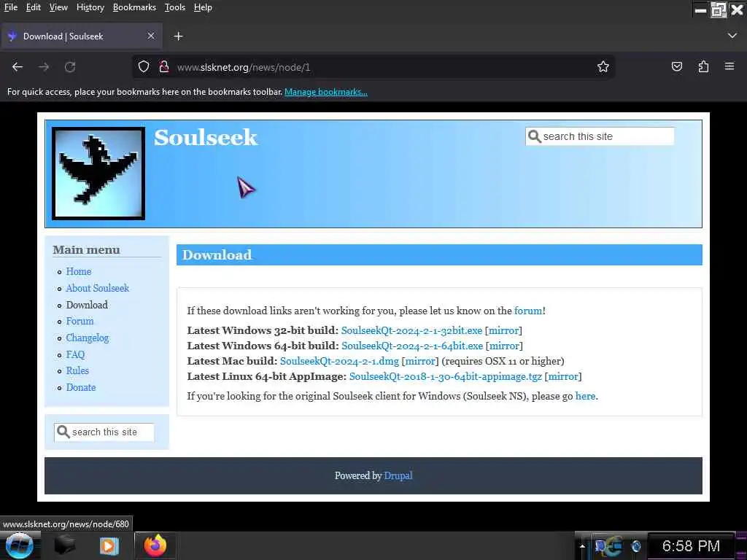
Task: Download SoulseekQt-2024-2-1-64bit.exe
Action: coord(412,346)
